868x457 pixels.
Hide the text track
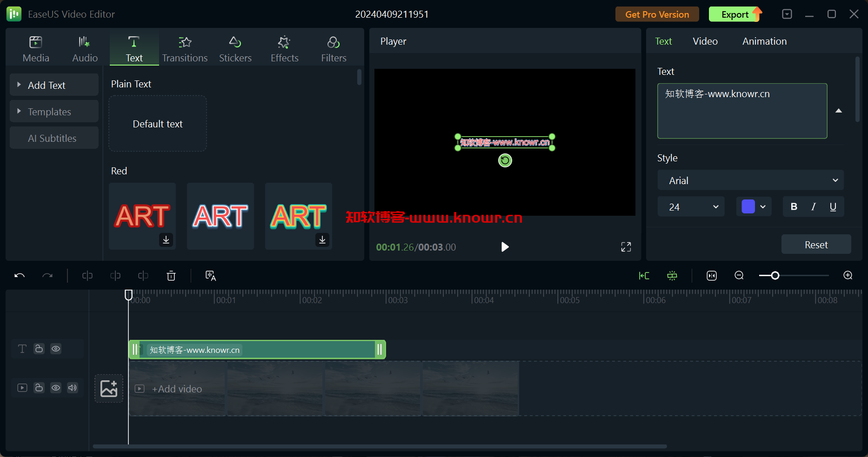[x=56, y=349]
